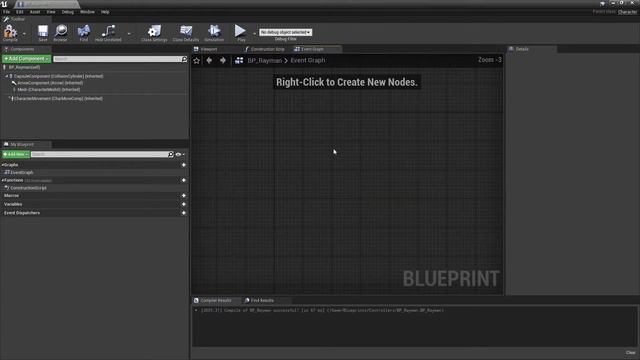640x360 pixels.
Task: Focus the Components search field
Action: [x=117, y=59]
